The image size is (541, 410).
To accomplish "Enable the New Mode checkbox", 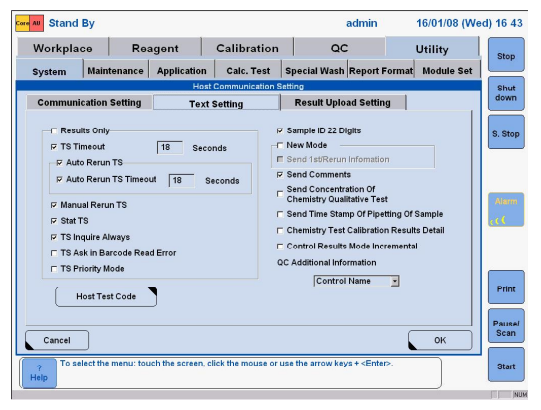I will 280,145.
